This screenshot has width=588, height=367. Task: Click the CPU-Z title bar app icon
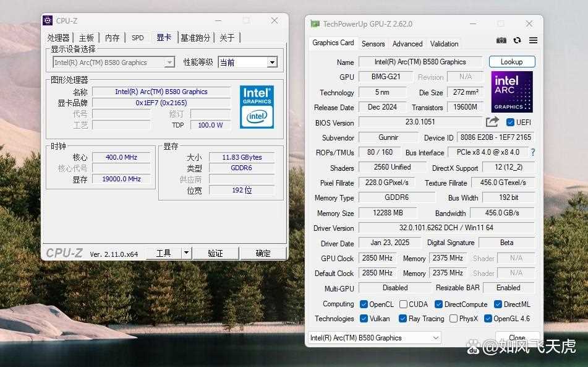[x=48, y=20]
